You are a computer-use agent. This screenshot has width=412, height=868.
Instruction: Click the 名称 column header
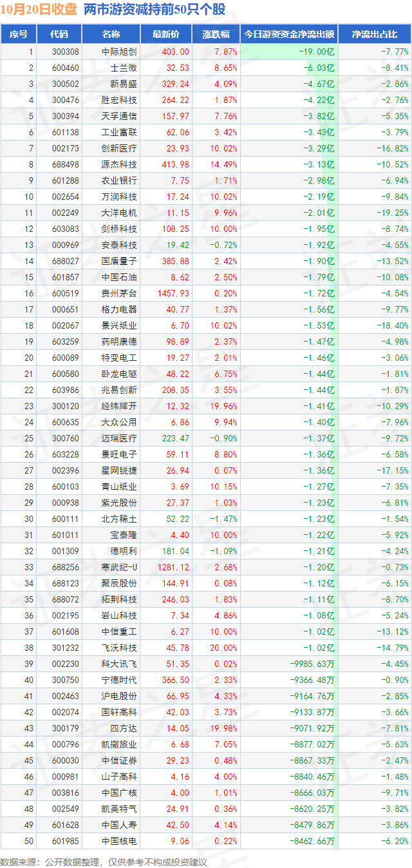111,34
